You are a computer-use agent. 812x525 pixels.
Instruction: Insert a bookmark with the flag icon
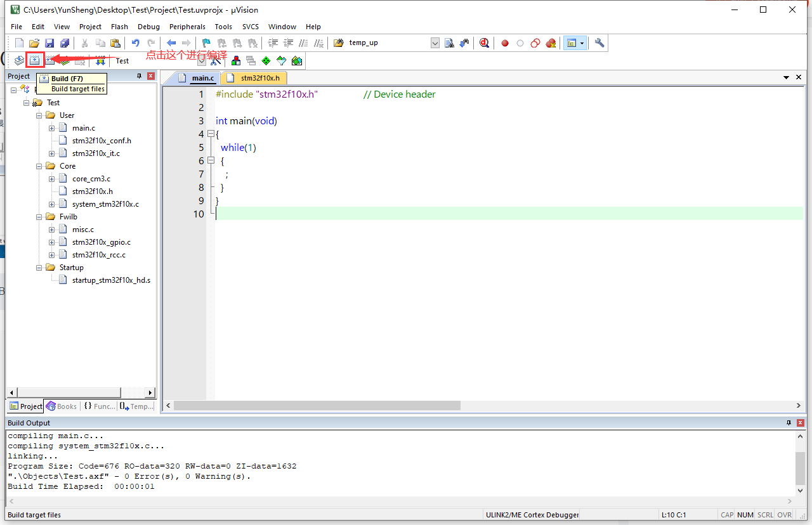(206, 43)
